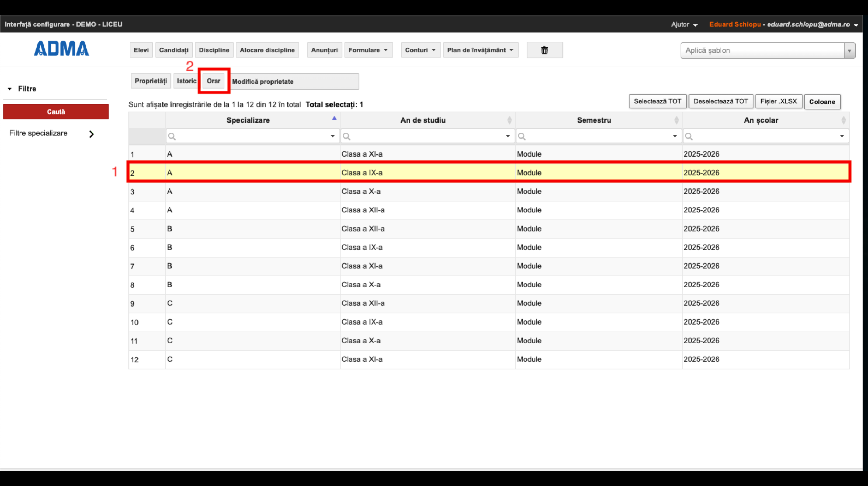Click An de studiu sort arrows
The image size is (868, 486).
[509, 120]
